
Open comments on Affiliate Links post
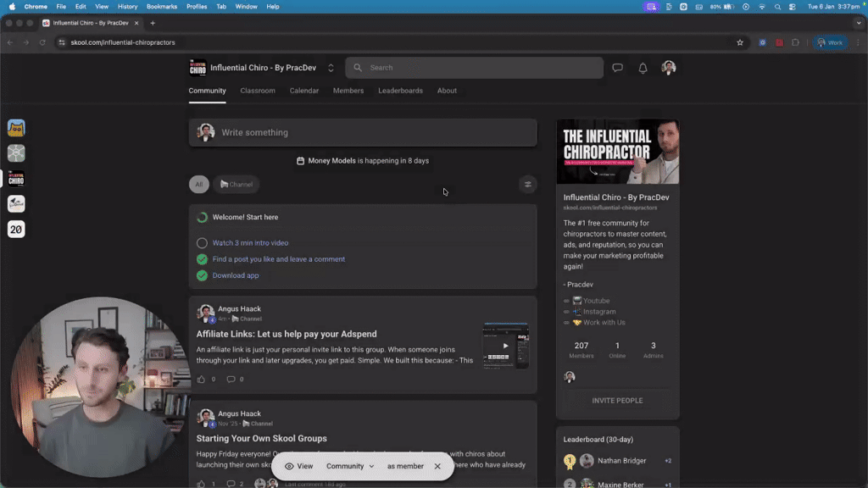231,379
